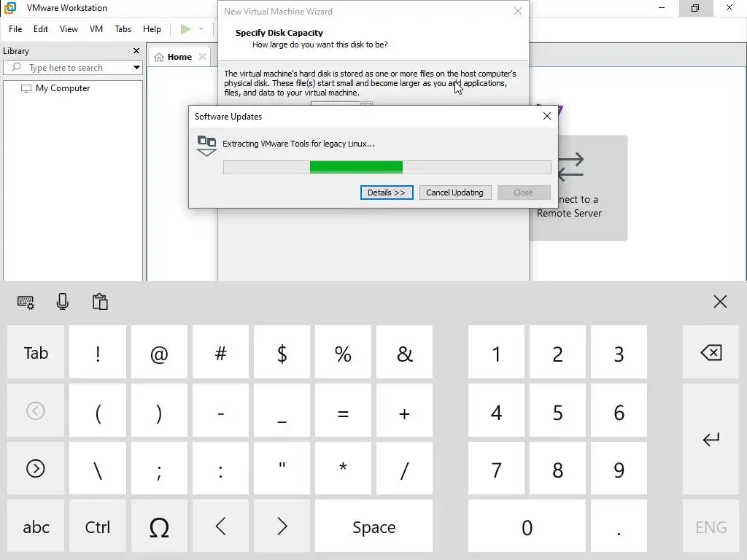
Task: Open the Power On dropdown arrow
Action: [x=201, y=29]
